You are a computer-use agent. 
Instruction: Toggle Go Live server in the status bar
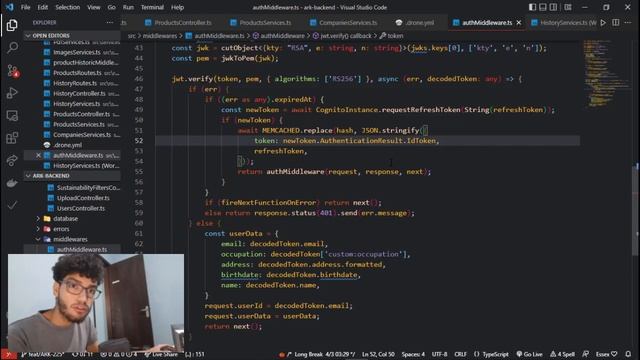pyautogui.click(x=529, y=354)
